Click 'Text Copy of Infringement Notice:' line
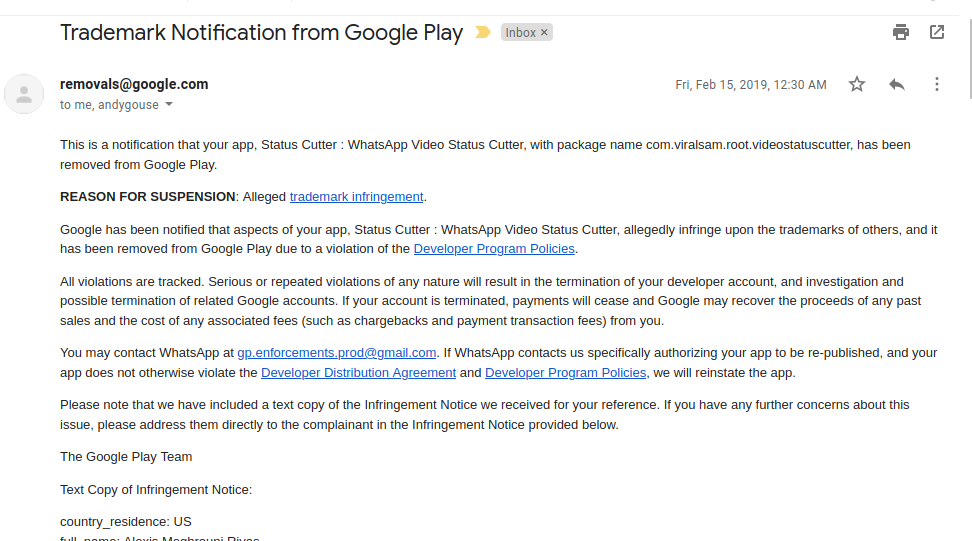The width and height of the screenshot is (972, 541). [x=156, y=490]
